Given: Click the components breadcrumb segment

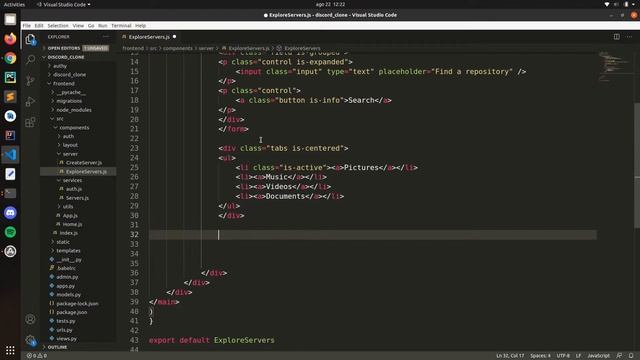Looking at the screenshot, I should click(177, 48).
